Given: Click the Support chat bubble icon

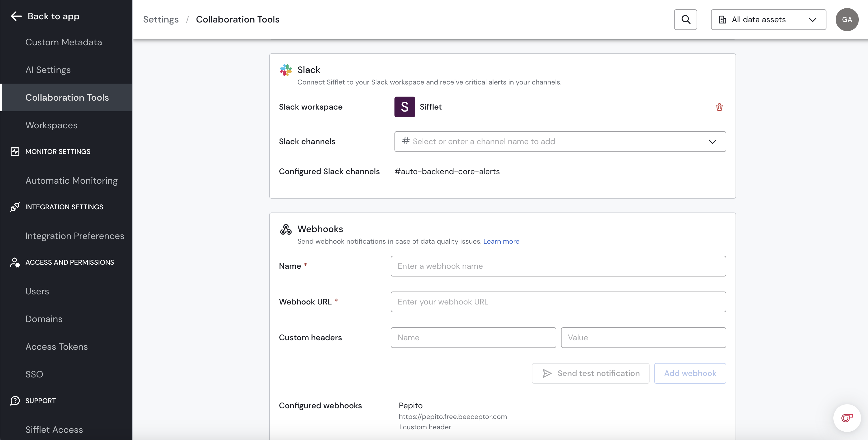Looking at the screenshot, I should coord(15,400).
